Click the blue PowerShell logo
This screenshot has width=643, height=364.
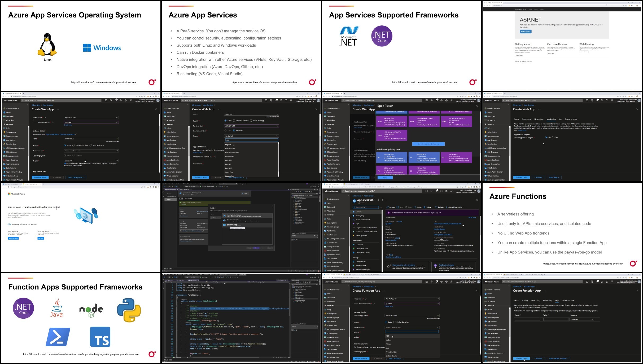pos(58,337)
